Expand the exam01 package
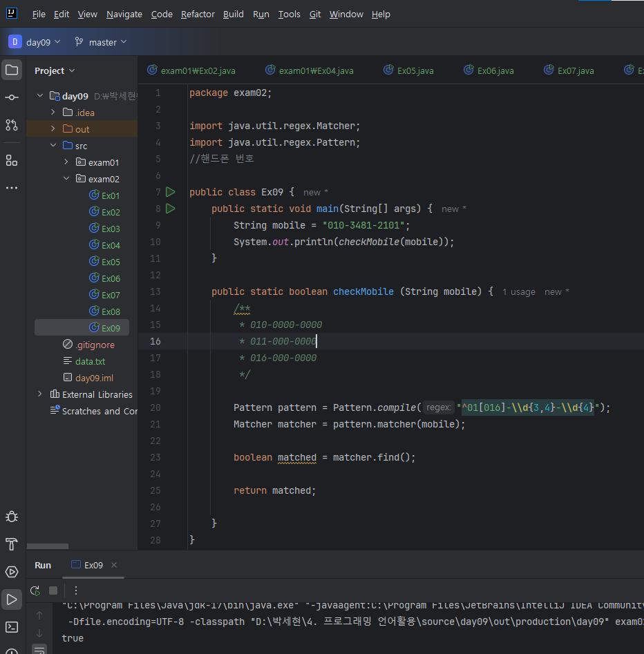Image resolution: width=644 pixels, height=654 pixels. coord(66,162)
